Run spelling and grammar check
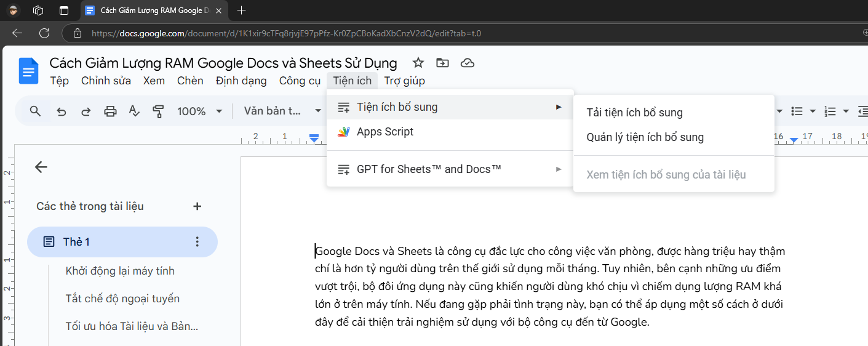The image size is (868, 346). click(134, 111)
